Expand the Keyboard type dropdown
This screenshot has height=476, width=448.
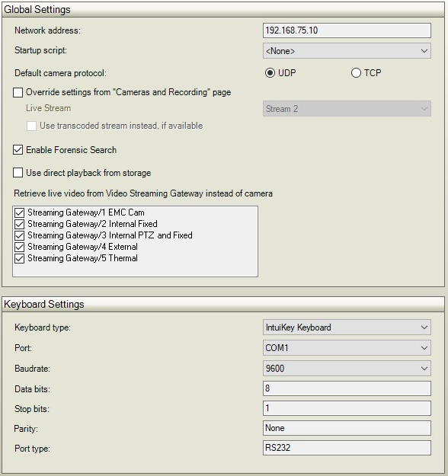click(x=347, y=327)
